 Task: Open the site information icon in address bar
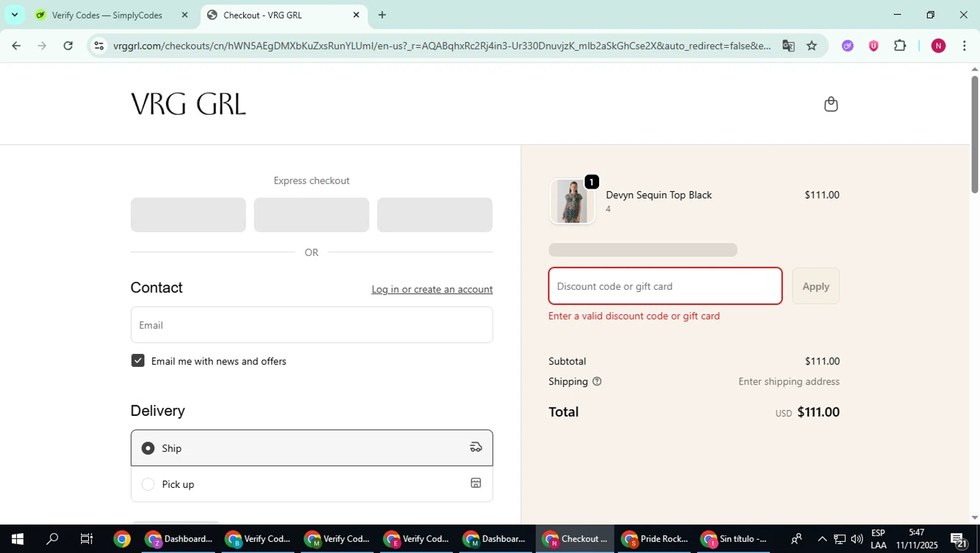tap(99, 46)
